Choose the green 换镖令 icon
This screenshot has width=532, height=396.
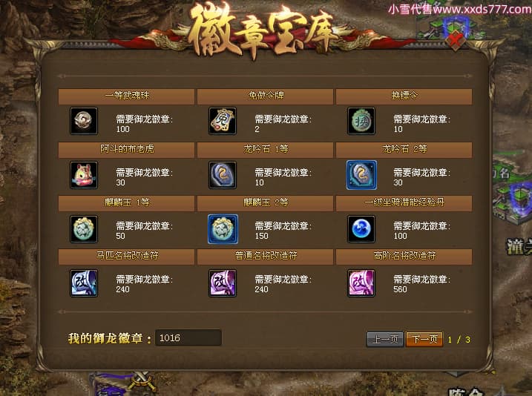(361, 121)
